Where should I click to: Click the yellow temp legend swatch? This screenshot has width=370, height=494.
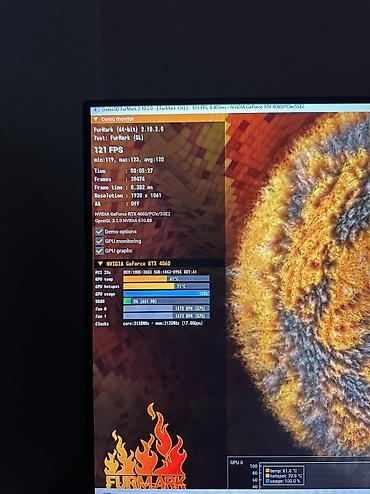[x=267, y=471]
